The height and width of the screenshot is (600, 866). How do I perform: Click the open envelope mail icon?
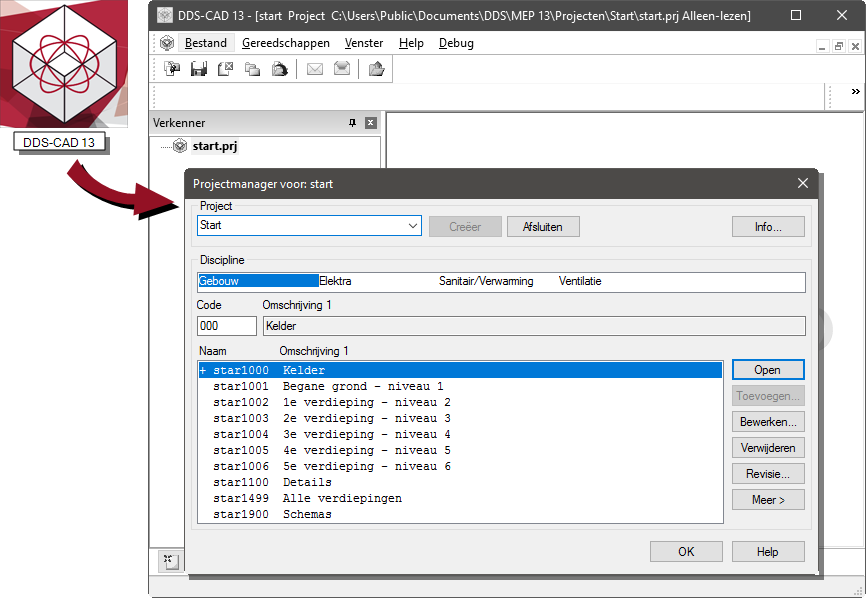pyautogui.click(x=342, y=69)
